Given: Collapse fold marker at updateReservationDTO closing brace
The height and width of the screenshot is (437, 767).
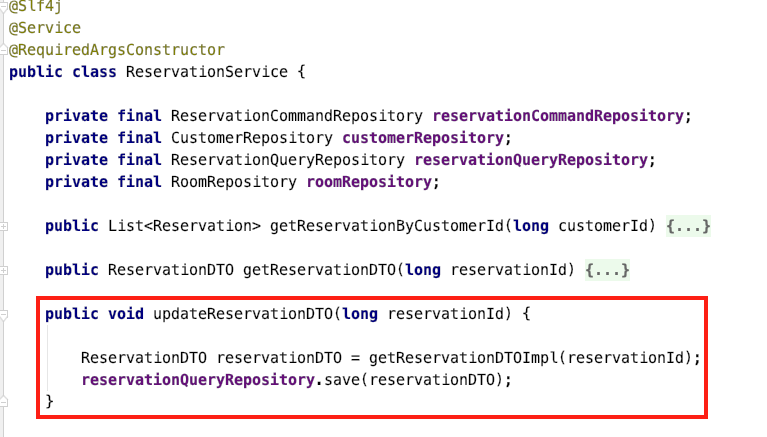Looking at the screenshot, I should (4, 402).
